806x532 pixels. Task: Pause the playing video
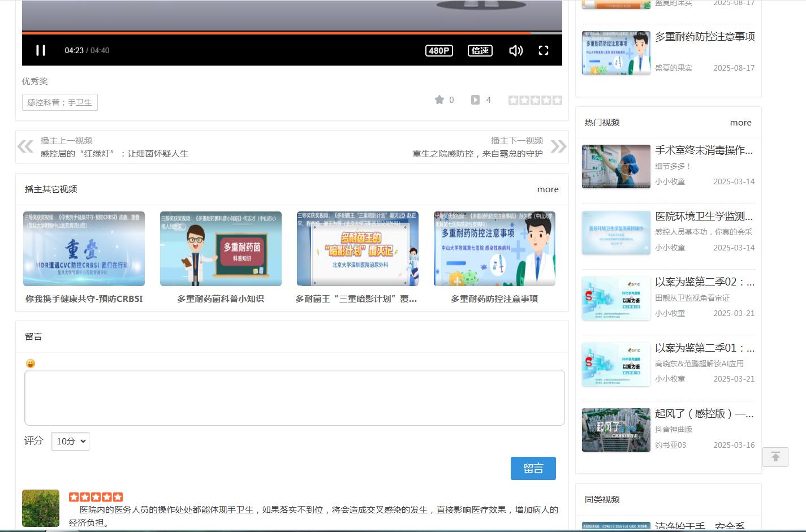(40, 50)
